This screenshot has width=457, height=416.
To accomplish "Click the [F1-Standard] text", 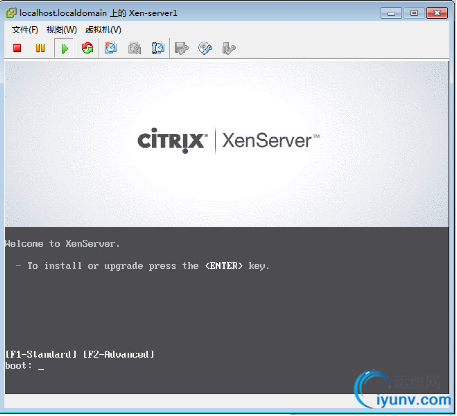I will 41,354.
